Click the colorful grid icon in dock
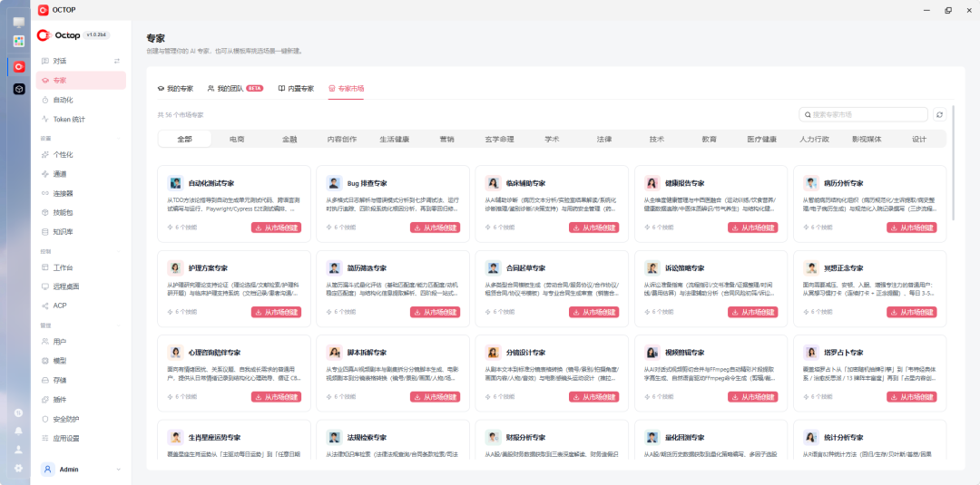This screenshot has height=485, width=980. [19, 41]
